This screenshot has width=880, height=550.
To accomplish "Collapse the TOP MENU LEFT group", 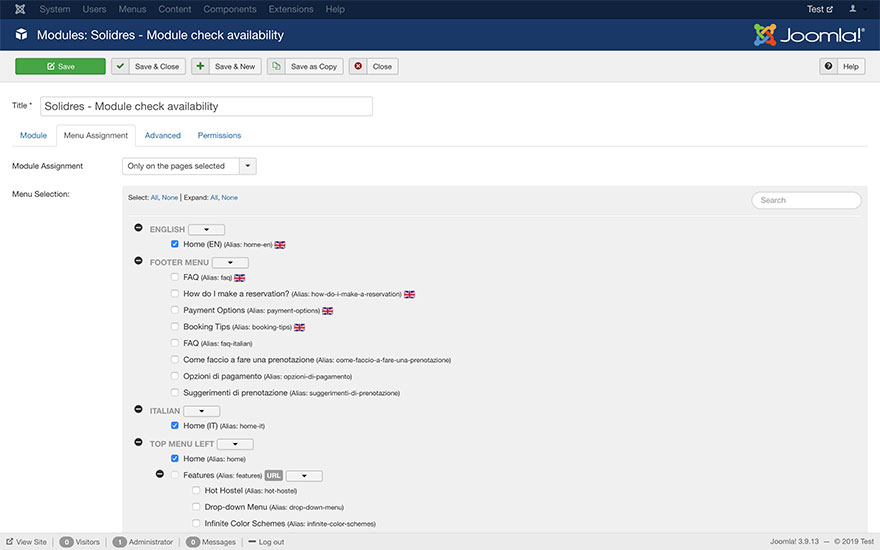I will click(x=138, y=443).
